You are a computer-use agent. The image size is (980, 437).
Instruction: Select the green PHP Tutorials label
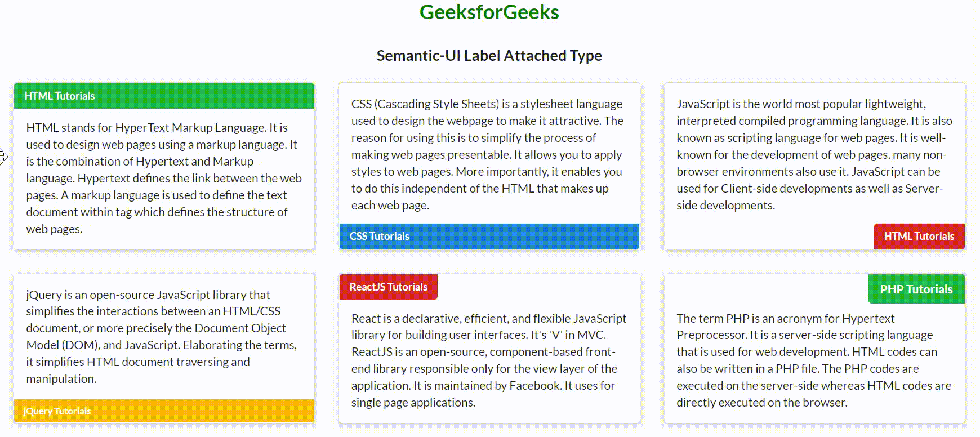pyautogui.click(x=916, y=289)
